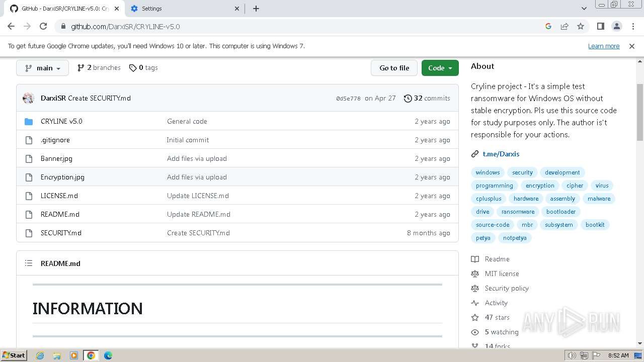Open the CRYLINE v5.0 folder
644x362 pixels.
[61, 121]
